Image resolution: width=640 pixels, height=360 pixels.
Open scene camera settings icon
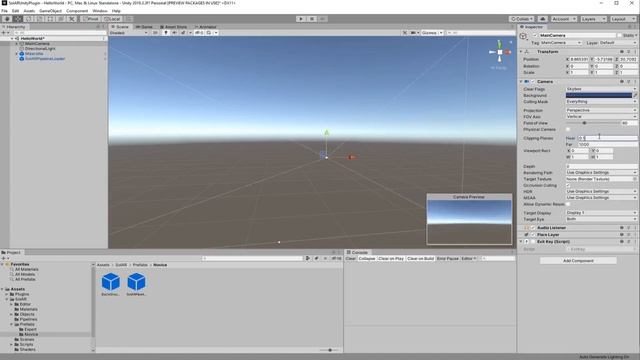[x=414, y=33]
